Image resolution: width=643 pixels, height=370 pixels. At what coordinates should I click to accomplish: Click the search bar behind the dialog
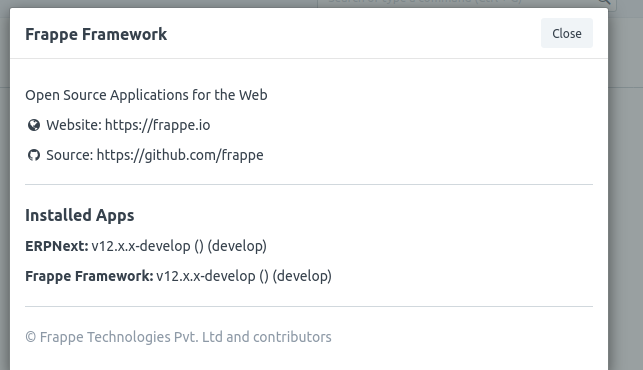click(467, 3)
